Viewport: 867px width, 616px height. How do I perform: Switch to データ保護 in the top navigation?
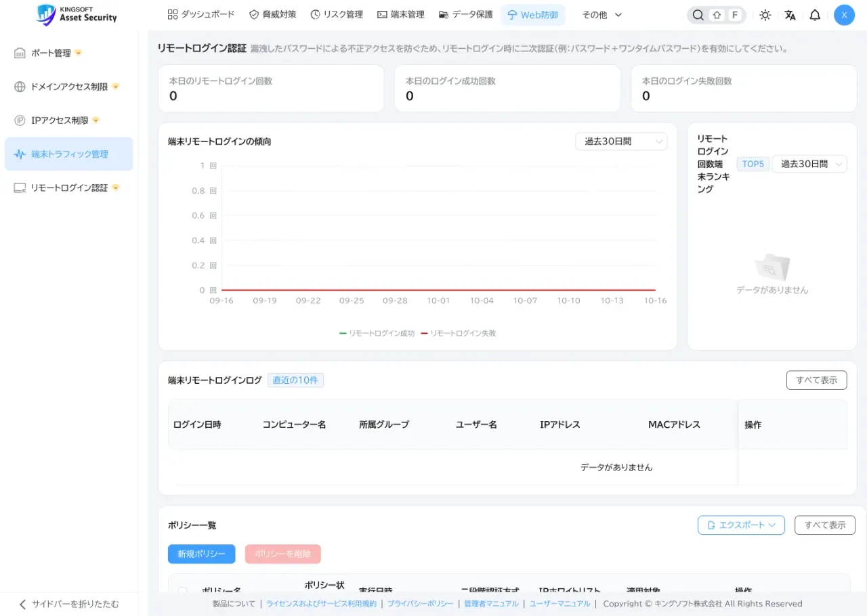point(466,14)
